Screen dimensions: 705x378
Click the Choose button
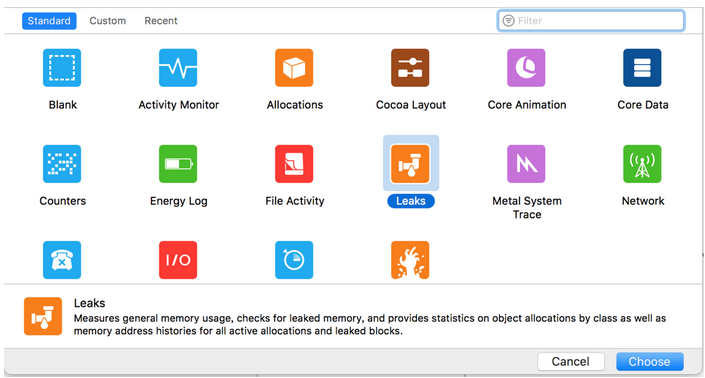pyautogui.click(x=650, y=361)
